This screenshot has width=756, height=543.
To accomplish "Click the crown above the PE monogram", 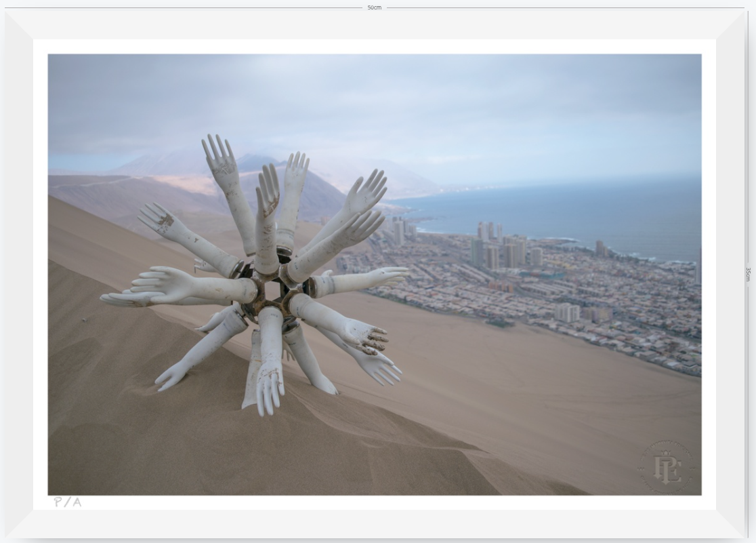I will coord(667,453).
